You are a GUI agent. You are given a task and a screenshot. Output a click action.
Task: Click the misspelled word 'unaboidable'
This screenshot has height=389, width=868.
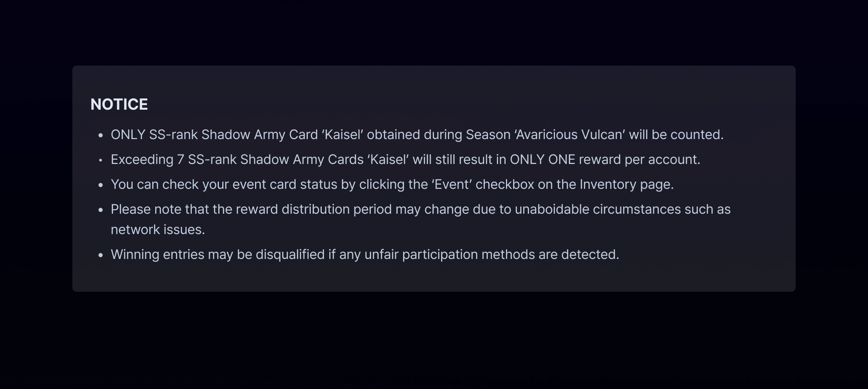coord(552,209)
